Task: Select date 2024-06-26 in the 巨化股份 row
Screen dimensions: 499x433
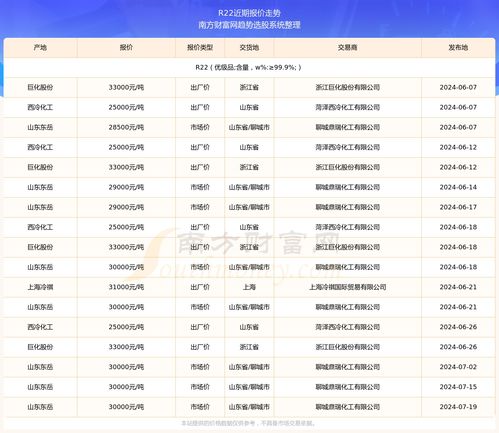Action: point(458,347)
